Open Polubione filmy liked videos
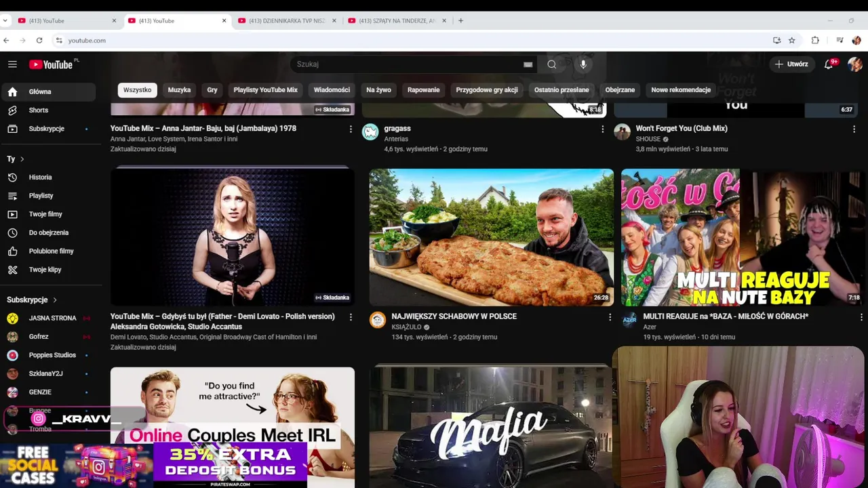 tap(48, 251)
